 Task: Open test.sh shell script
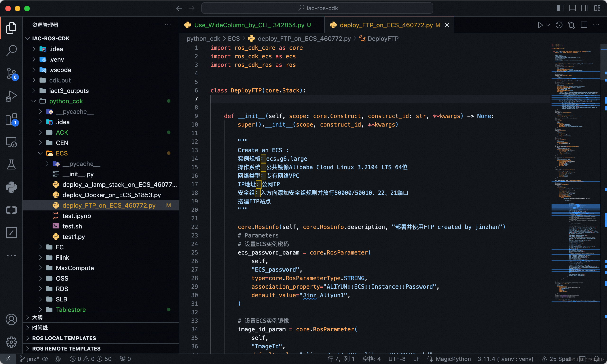pos(101,226)
